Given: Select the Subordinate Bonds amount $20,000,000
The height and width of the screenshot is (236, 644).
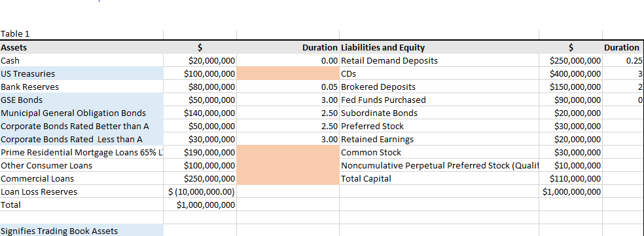Looking at the screenshot, I should click(x=571, y=113).
